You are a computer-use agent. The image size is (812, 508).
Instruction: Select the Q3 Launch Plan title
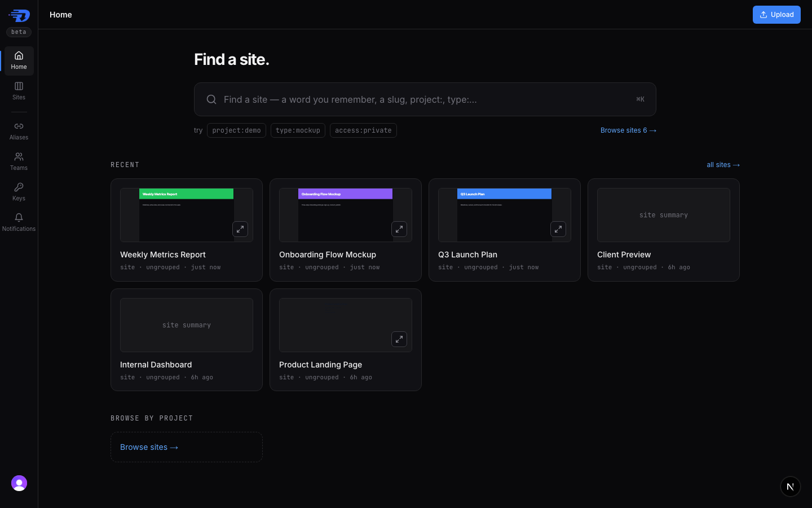point(467,255)
